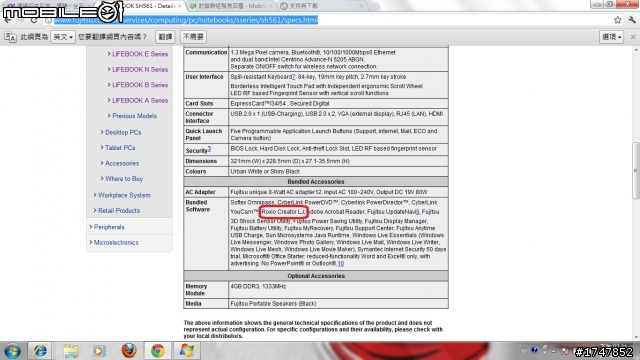Click '4GB DDR3, 1333MHz' memory value
640x360 pixels.
(x=258, y=287)
